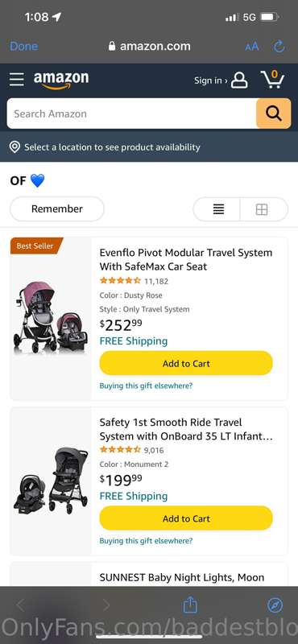
Task: Open the Amazon hamburger menu
Action: tap(16, 79)
